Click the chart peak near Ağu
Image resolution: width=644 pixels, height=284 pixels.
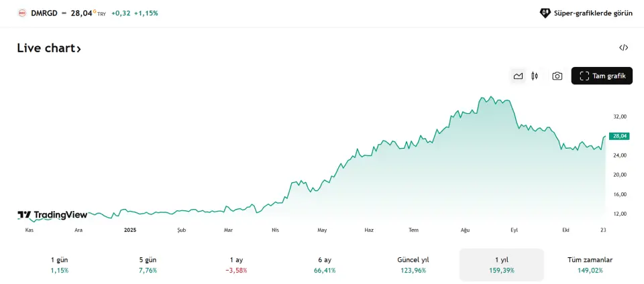point(490,97)
